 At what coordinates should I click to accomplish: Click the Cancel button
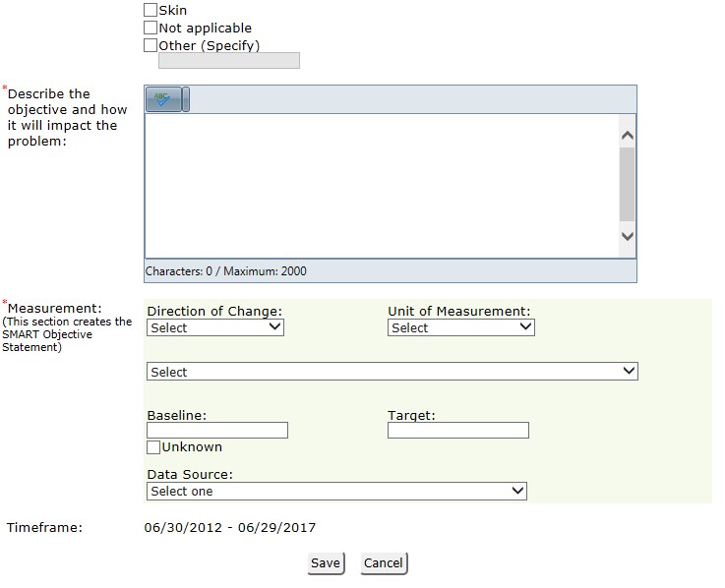[384, 563]
